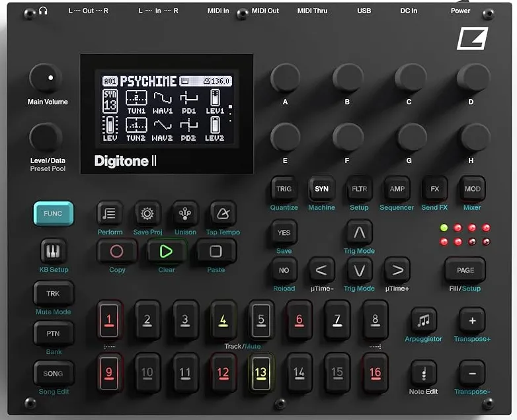517x420 pixels.
Task: Click the Elektron logo
Action: (x=472, y=39)
